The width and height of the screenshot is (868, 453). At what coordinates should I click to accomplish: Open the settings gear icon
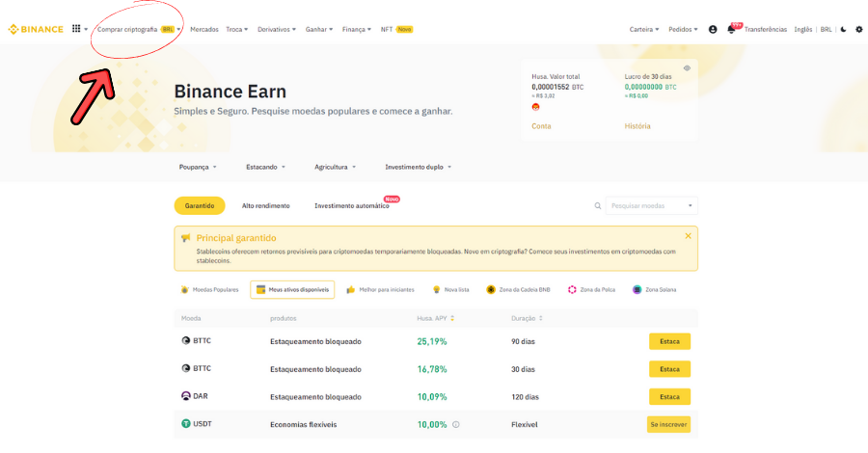(x=859, y=29)
